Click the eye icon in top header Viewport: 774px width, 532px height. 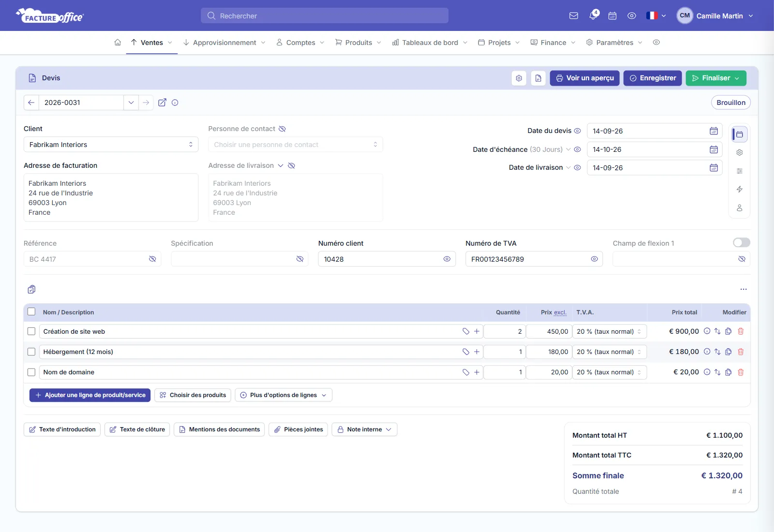click(x=632, y=15)
